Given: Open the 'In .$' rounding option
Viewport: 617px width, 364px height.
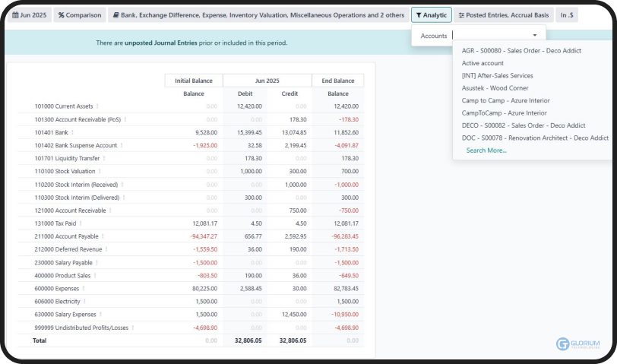Looking at the screenshot, I should [567, 15].
